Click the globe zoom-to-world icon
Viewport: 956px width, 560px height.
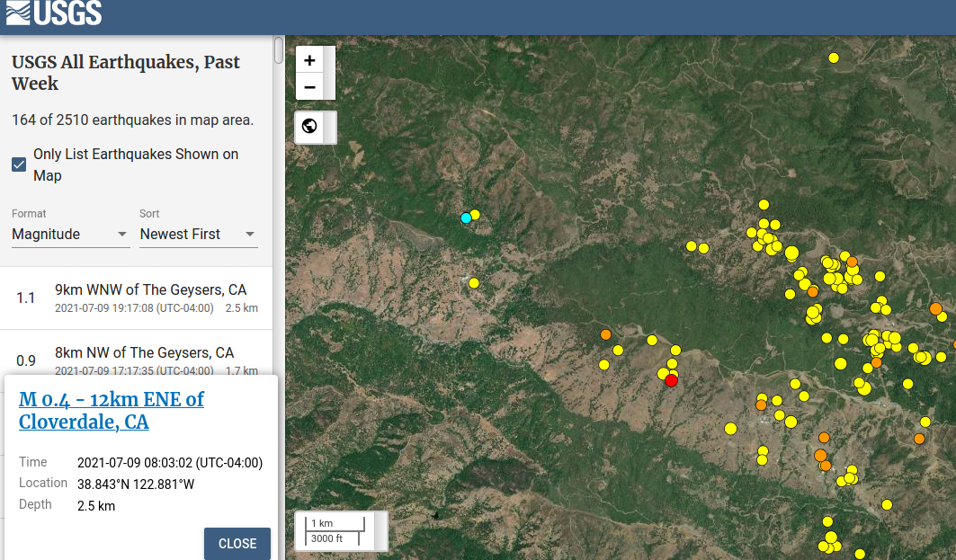(x=309, y=126)
